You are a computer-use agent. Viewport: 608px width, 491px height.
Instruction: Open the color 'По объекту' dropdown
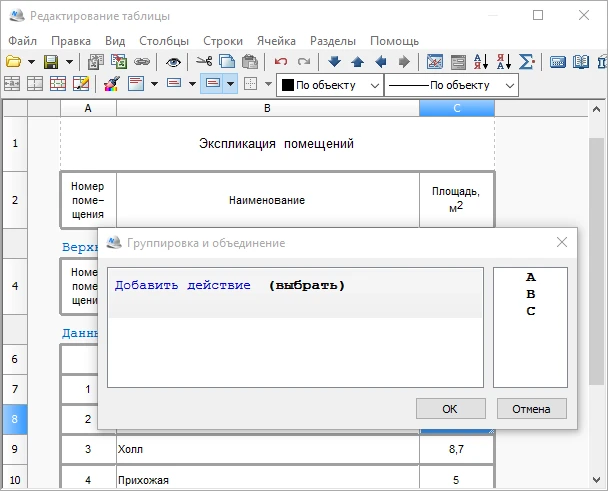point(330,85)
